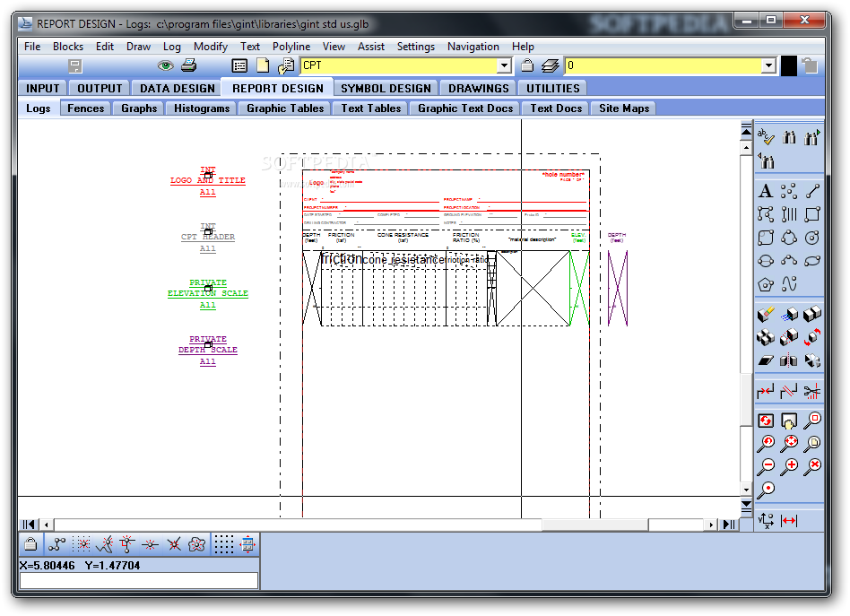Select the polyline drawing tool
This screenshot has height=616, width=850.
(766, 214)
